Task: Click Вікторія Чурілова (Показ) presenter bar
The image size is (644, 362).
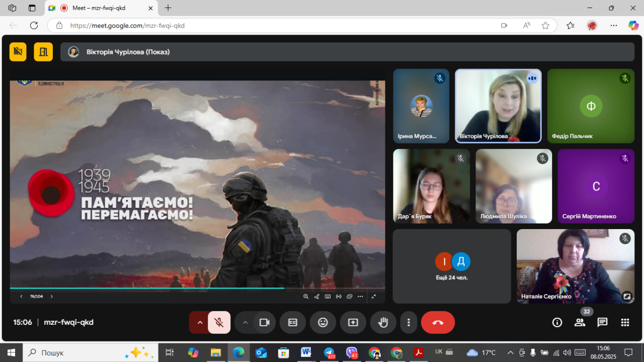Action: coord(347,52)
